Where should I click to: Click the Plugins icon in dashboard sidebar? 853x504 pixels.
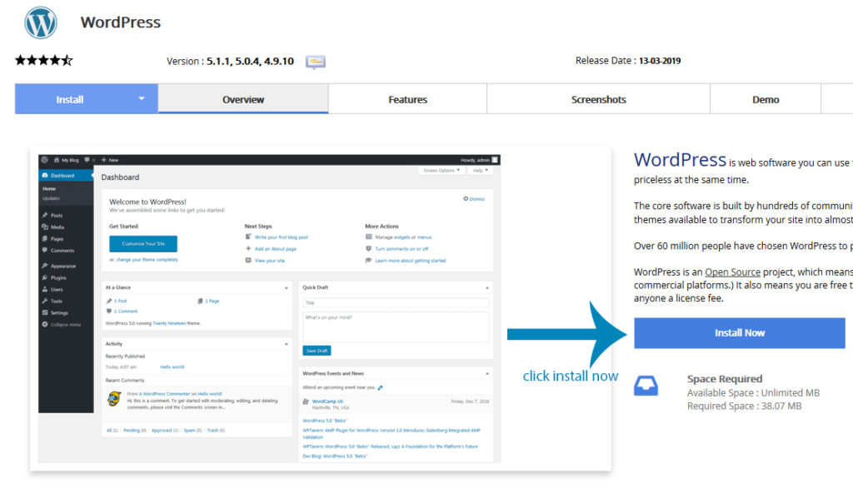tap(44, 277)
